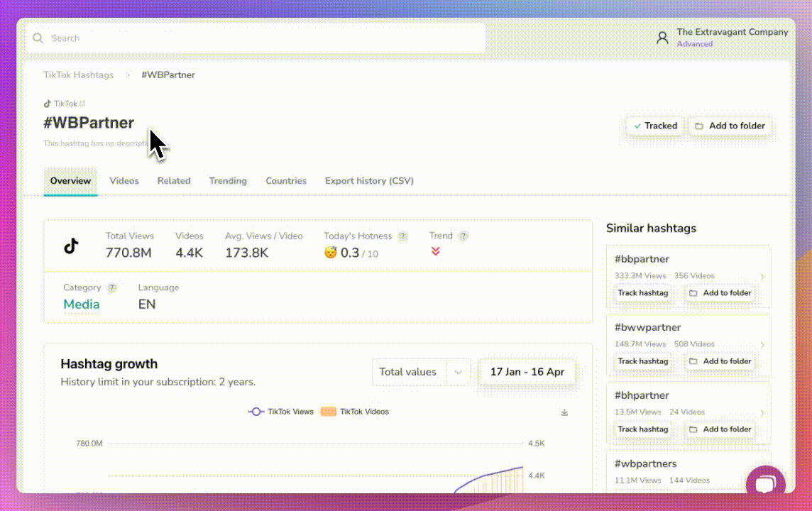Screen dimensions: 812x511
Task: Open the #bwwpartner similar hashtag
Action: (x=647, y=328)
